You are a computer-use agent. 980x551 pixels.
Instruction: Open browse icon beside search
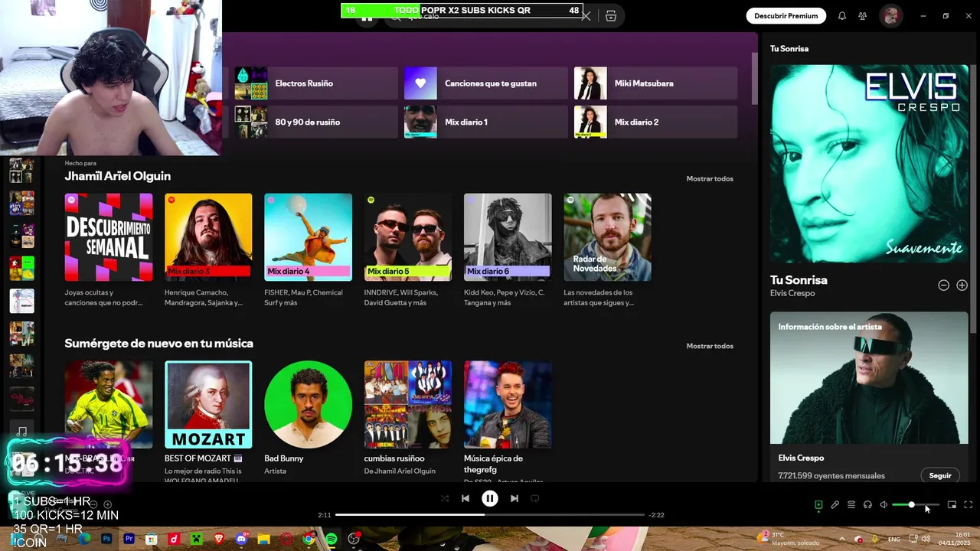point(611,16)
